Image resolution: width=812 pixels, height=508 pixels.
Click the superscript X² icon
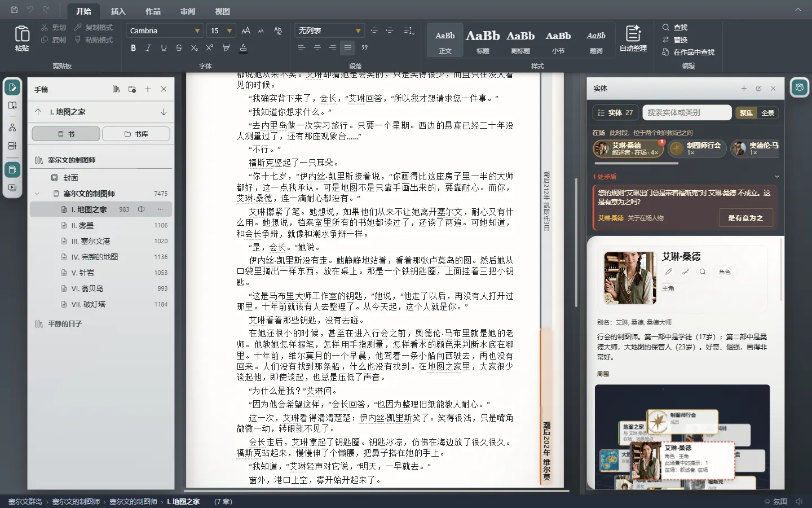pos(209,48)
